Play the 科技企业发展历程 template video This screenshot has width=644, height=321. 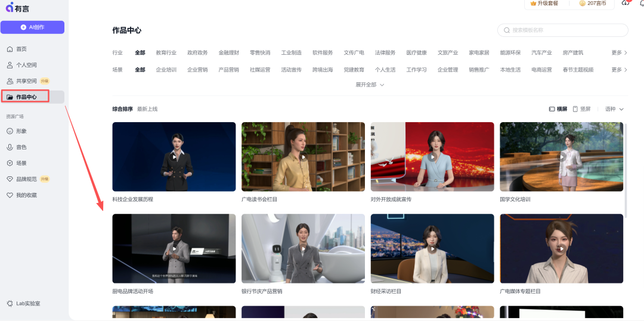pyautogui.click(x=174, y=157)
